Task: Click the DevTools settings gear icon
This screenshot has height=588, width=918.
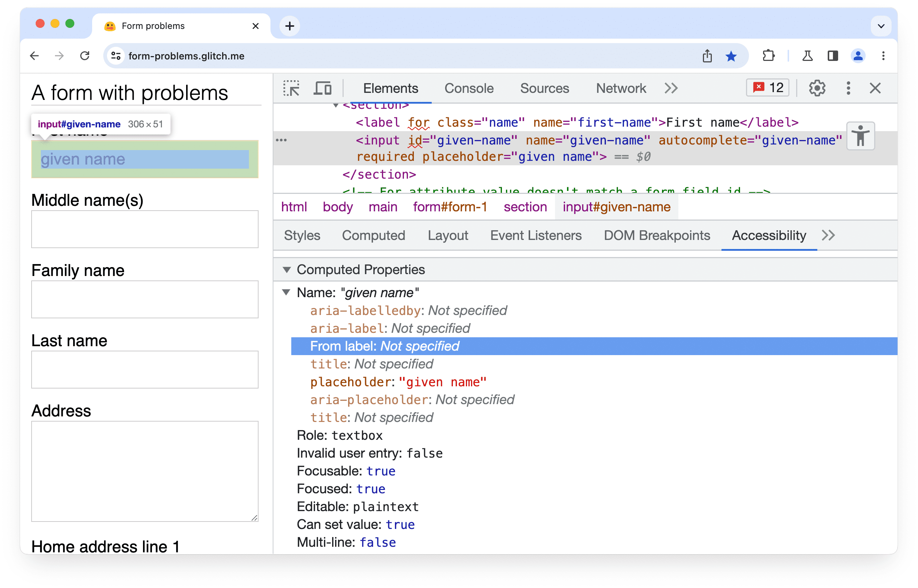Action: (818, 88)
